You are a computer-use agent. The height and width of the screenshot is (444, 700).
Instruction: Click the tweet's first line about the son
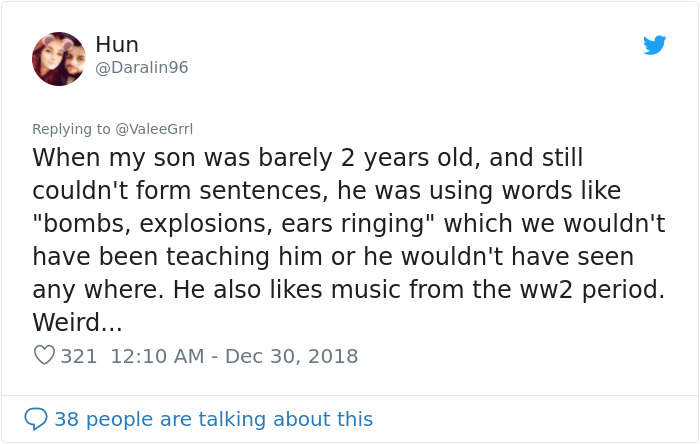click(307, 157)
